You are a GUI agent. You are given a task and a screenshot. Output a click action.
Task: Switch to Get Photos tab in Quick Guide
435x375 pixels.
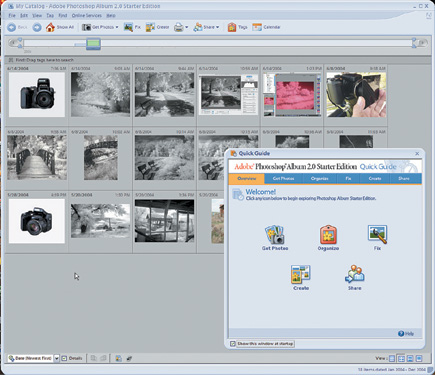283,179
